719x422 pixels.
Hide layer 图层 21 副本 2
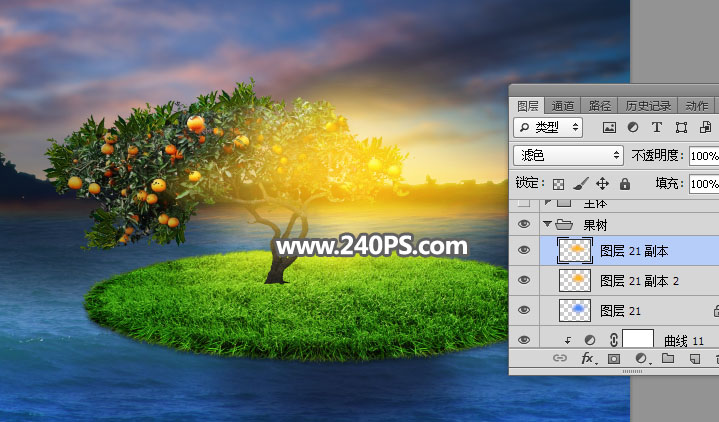(x=524, y=280)
